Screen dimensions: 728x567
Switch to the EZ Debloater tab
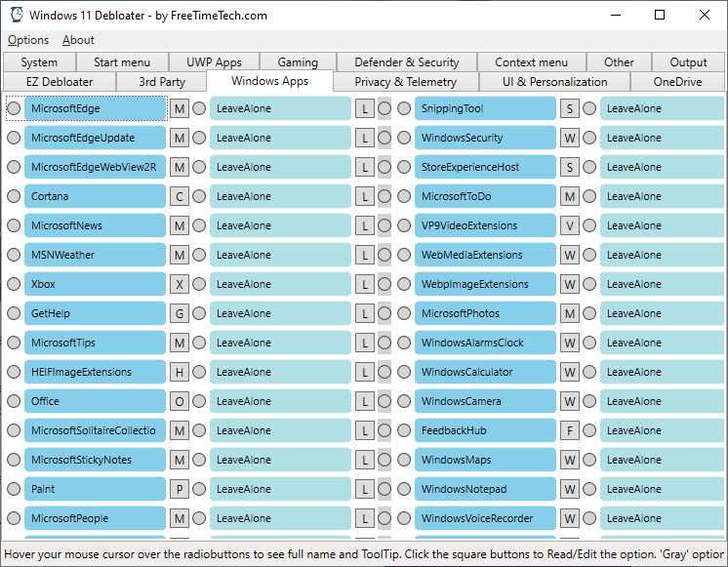(x=60, y=82)
